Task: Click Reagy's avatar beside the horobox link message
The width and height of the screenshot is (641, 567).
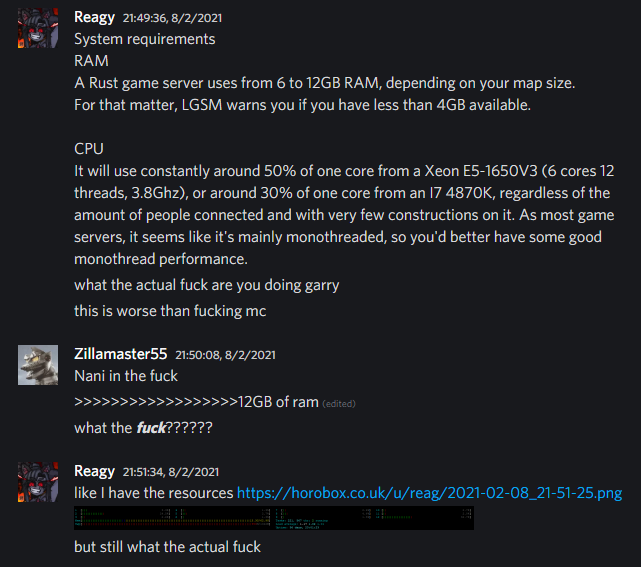Action: click(38, 482)
